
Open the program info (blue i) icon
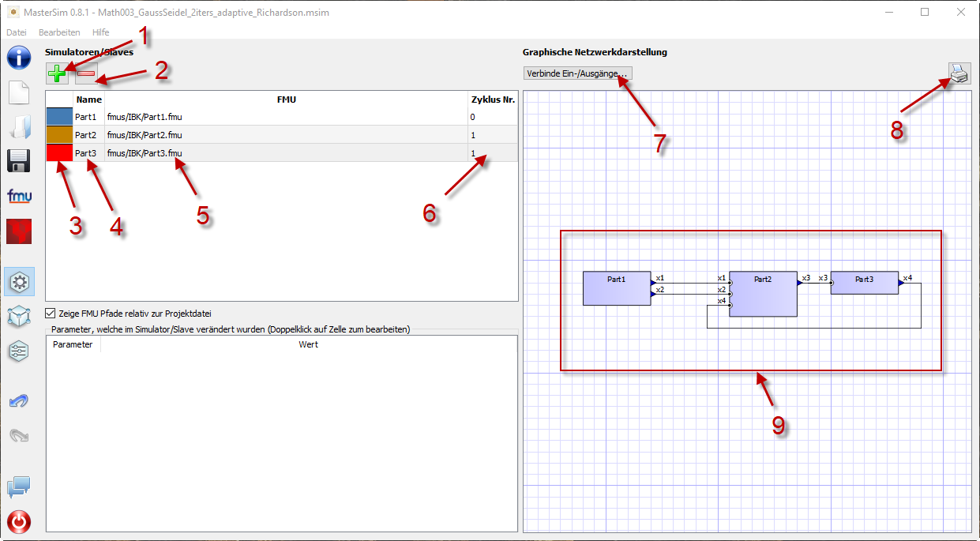tap(19, 58)
